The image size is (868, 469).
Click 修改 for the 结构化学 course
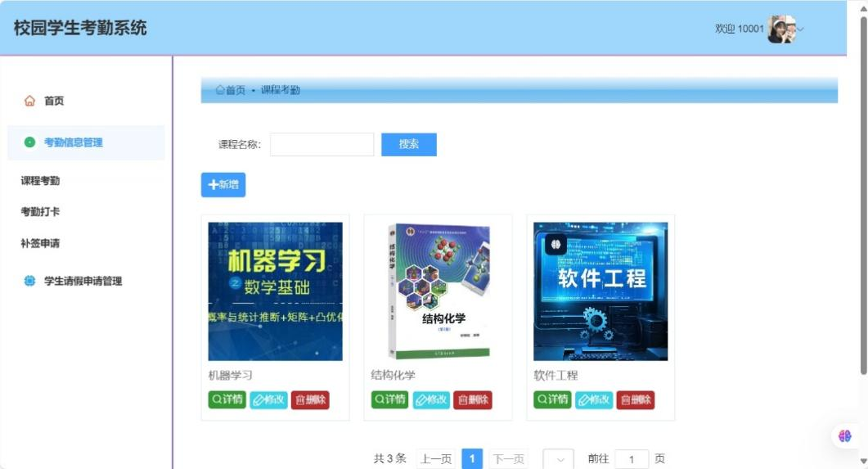point(431,399)
